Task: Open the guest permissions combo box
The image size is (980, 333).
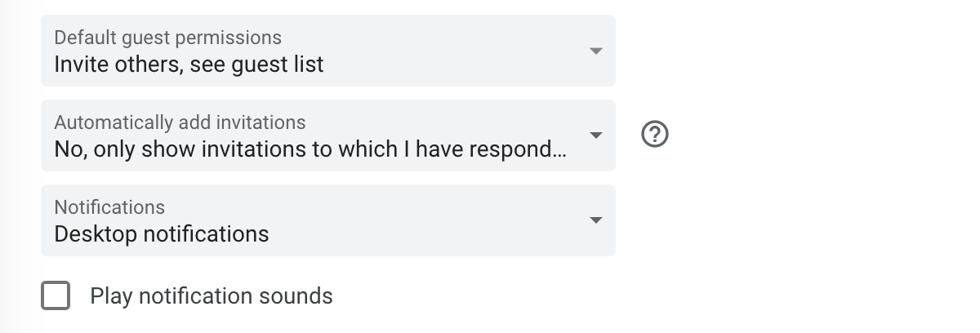Action: click(328, 51)
